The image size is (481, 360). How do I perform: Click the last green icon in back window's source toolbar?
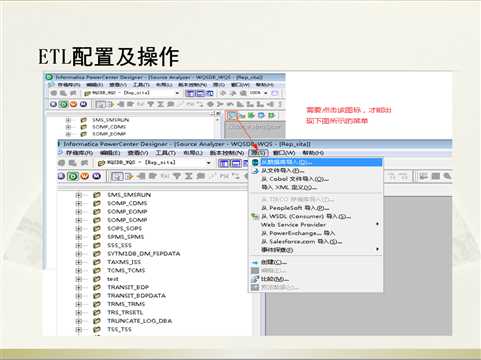click(272, 116)
